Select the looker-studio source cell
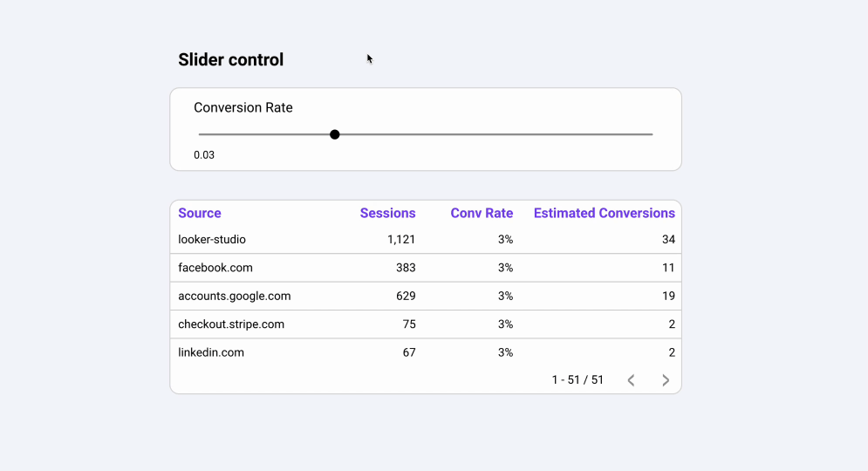This screenshot has height=471, width=868. [x=212, y=240]
